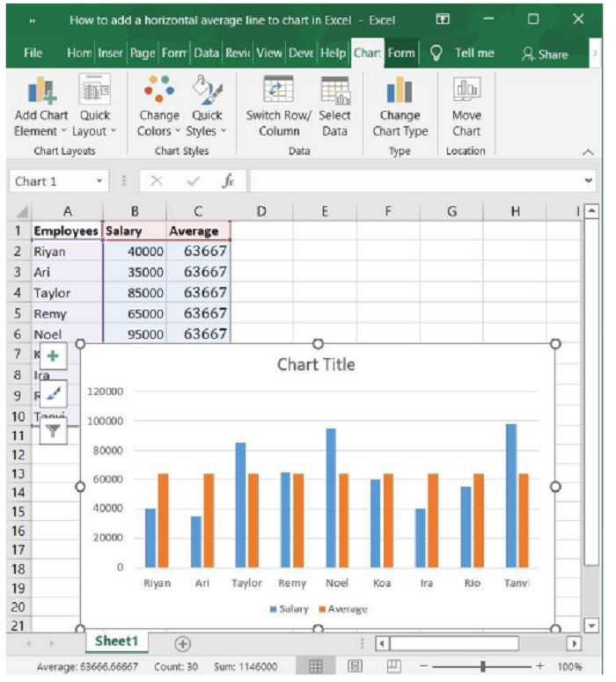Switch to Page Layout view
Viewport: 616px width, 682px height.
(355, 666)
